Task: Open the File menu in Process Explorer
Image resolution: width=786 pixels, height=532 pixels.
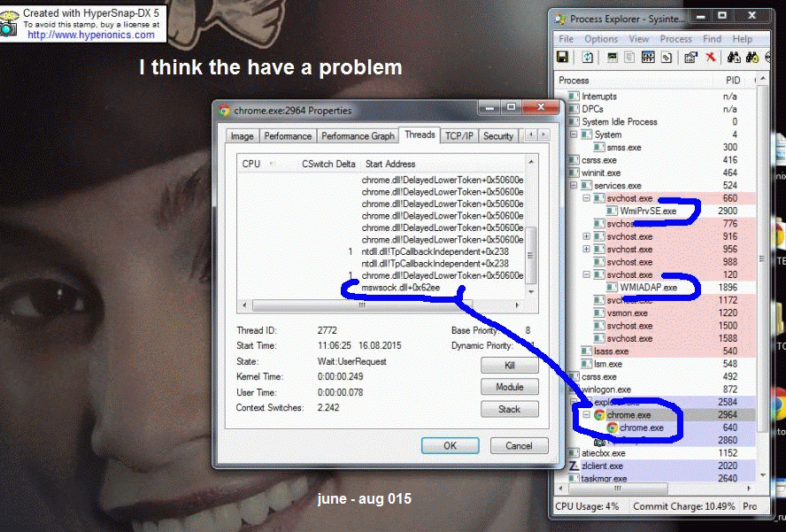Action: (x=566, y=39)
